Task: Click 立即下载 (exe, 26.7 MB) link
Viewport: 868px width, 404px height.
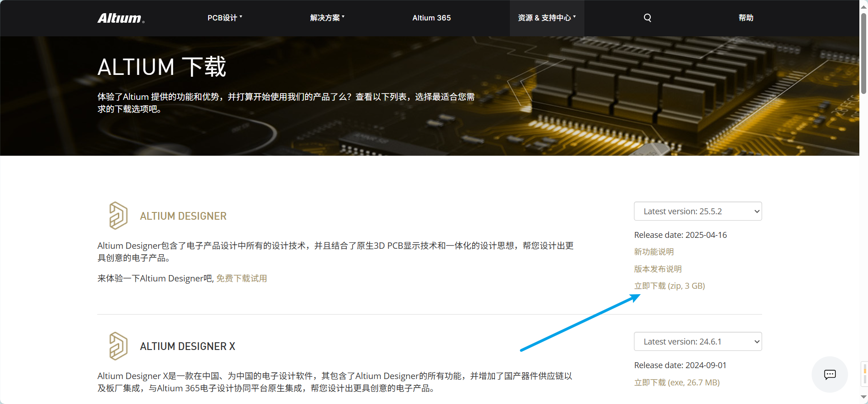Action: pos(677,382)
